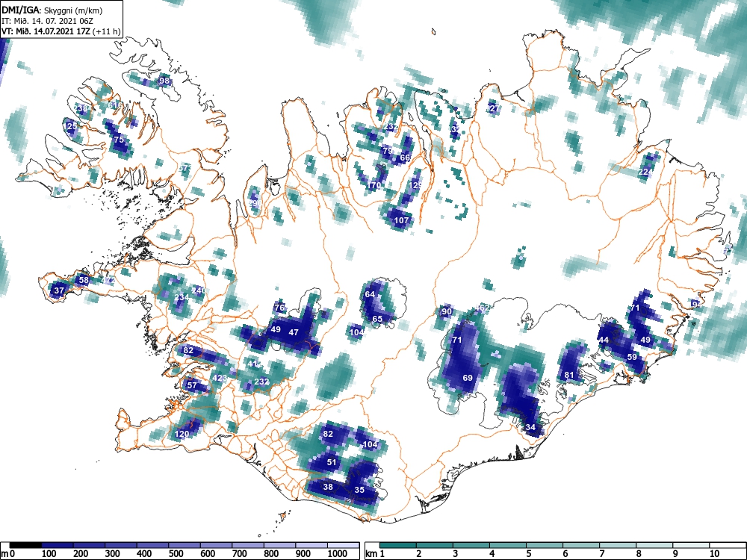Click the visibility value '37' on Snæfellsnes tip
The image size is (747, 560).
point(59,290)
